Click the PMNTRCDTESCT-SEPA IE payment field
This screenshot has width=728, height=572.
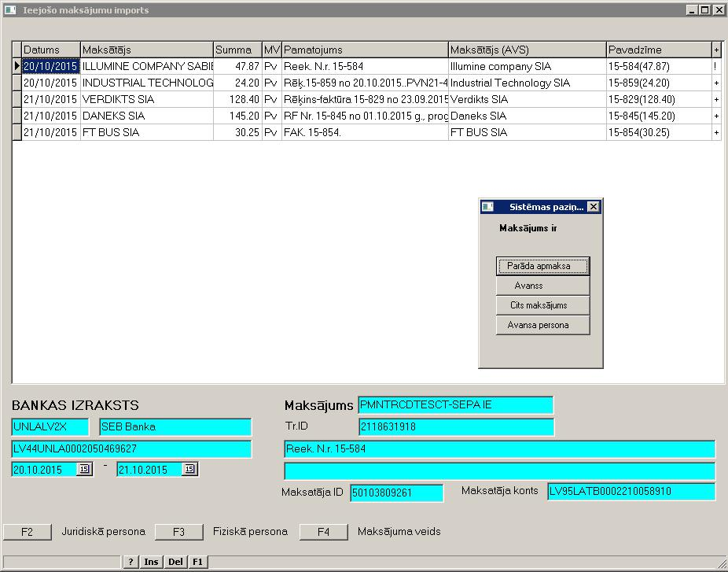tap(456, 404)
